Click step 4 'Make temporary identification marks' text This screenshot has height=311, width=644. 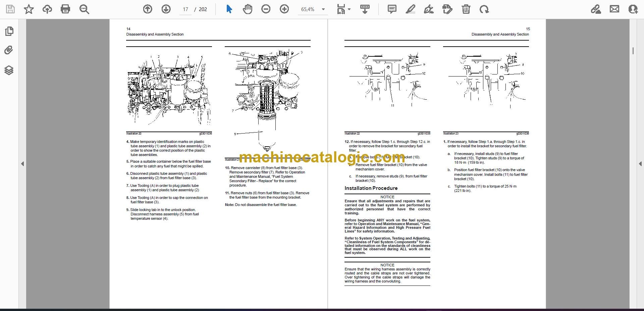[x=169, y=148]
